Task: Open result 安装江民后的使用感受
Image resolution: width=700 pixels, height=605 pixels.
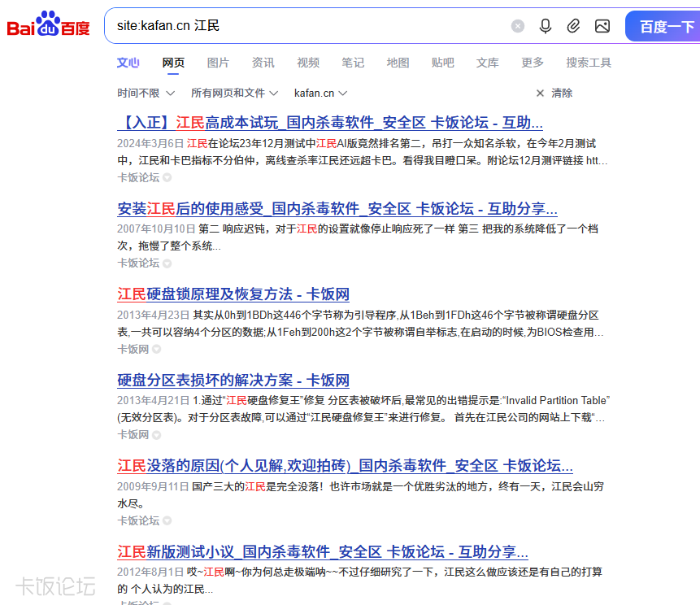Action: point(337,208)
